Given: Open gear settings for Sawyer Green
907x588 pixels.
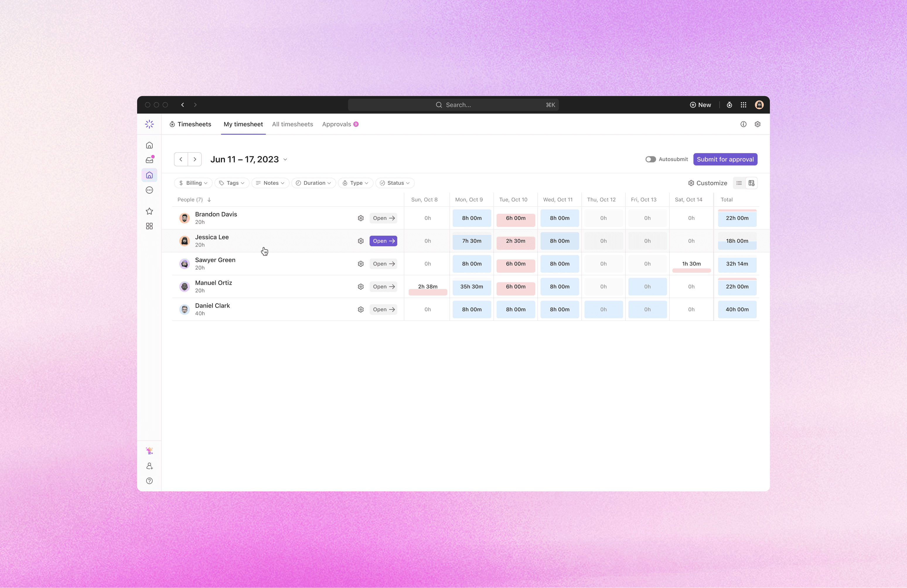Looking at the screenshot, I should click(361, 264).
